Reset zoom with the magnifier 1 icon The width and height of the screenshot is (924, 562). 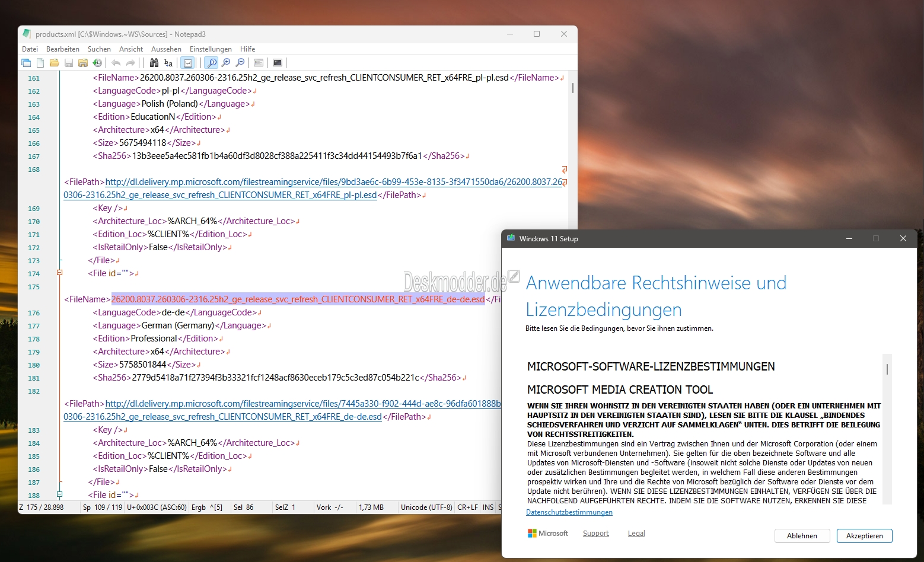(212, 63)
